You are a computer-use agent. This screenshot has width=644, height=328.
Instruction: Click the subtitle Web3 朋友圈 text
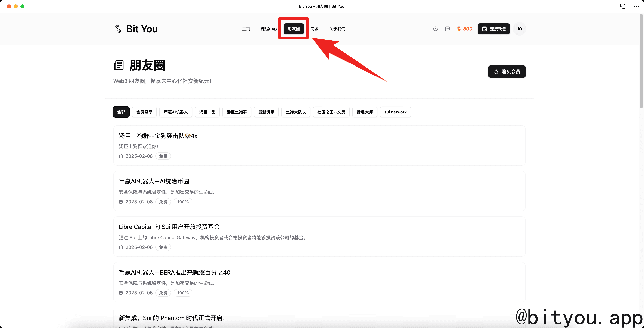tap(163, 81)
